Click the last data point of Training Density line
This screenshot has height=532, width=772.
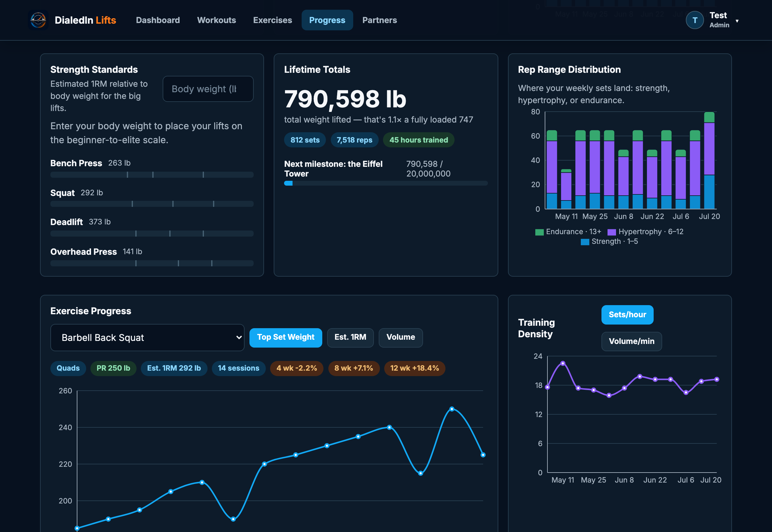716,379
